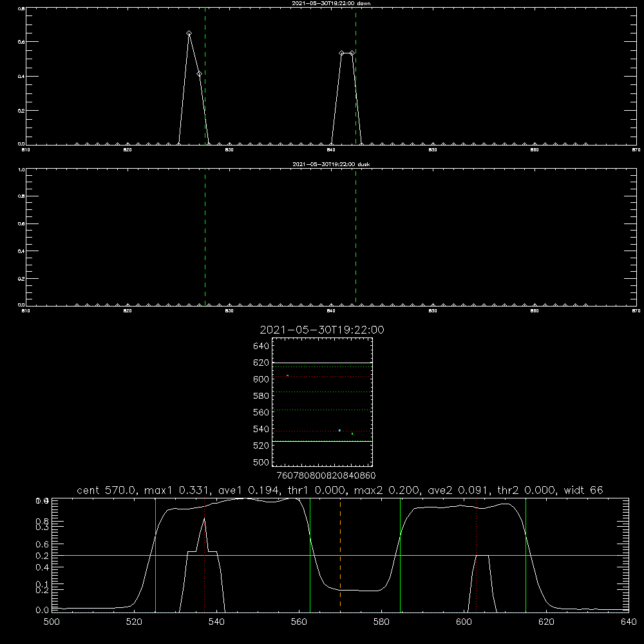Click the 'widt 66' value
This screenshot has width=644, height=644.
pos(583,490)
